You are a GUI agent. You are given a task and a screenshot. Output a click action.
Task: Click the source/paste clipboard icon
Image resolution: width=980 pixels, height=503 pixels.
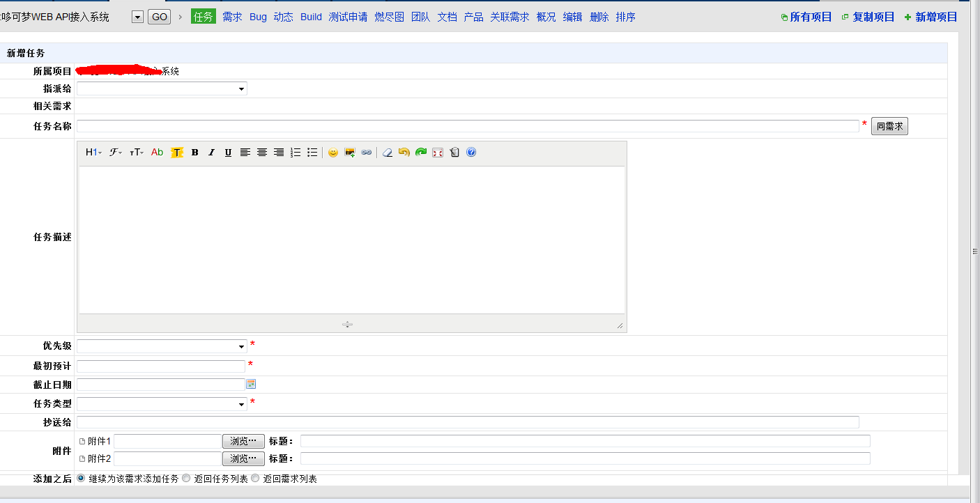pyautogui.click(x=454, y=153)
